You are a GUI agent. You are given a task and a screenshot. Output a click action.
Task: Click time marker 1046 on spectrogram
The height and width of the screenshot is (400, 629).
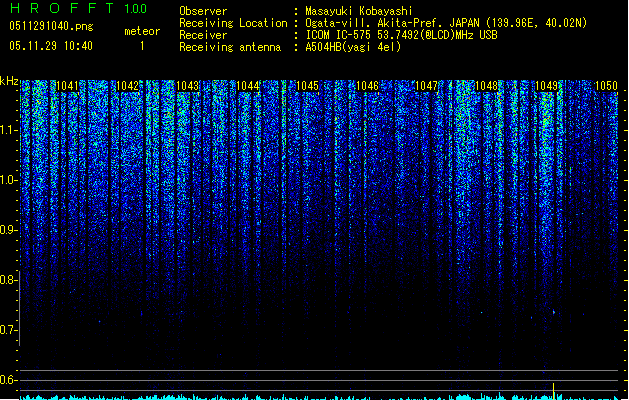click(x=367, y=86)
